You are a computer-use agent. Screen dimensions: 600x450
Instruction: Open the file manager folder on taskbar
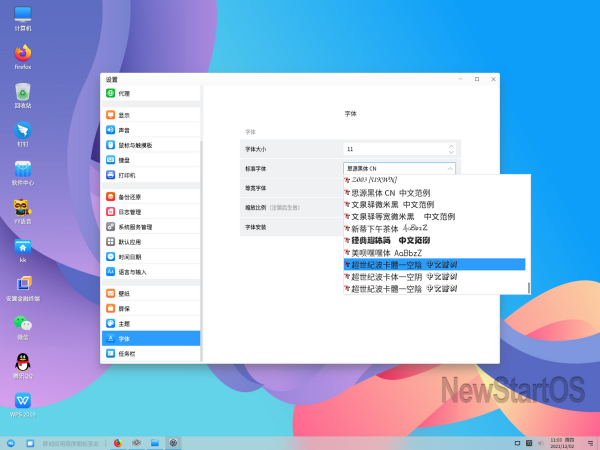point(155,443)
